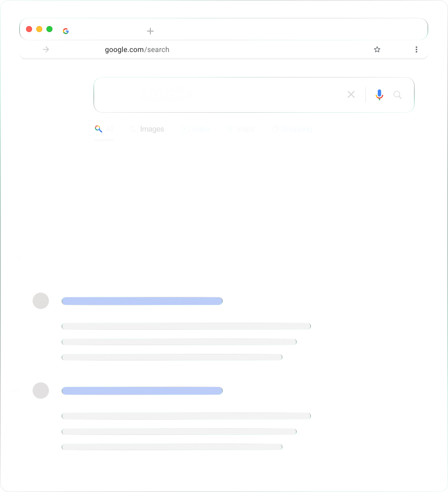Start voice search with the microphone icon
448x492 pixels.
click(379, 95)
